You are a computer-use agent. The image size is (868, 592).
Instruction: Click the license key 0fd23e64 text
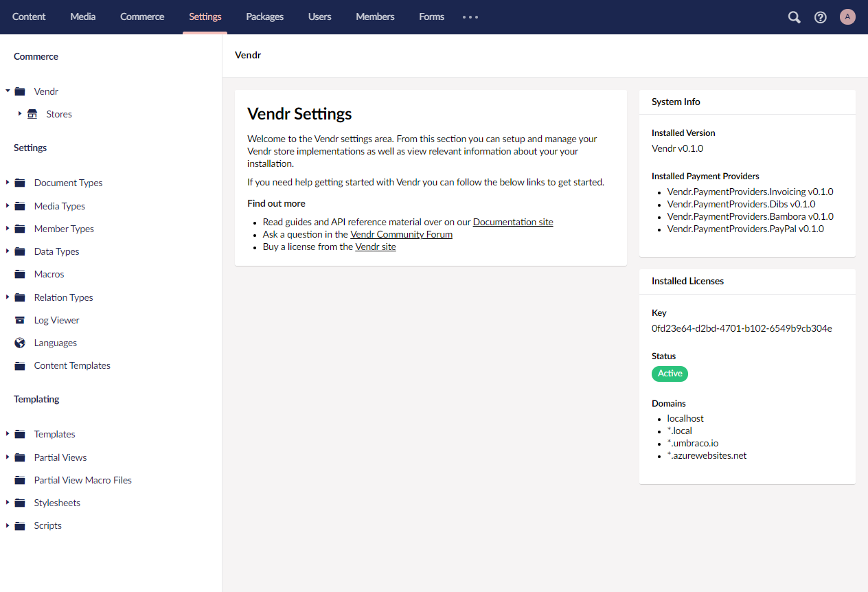coord(742,328)
